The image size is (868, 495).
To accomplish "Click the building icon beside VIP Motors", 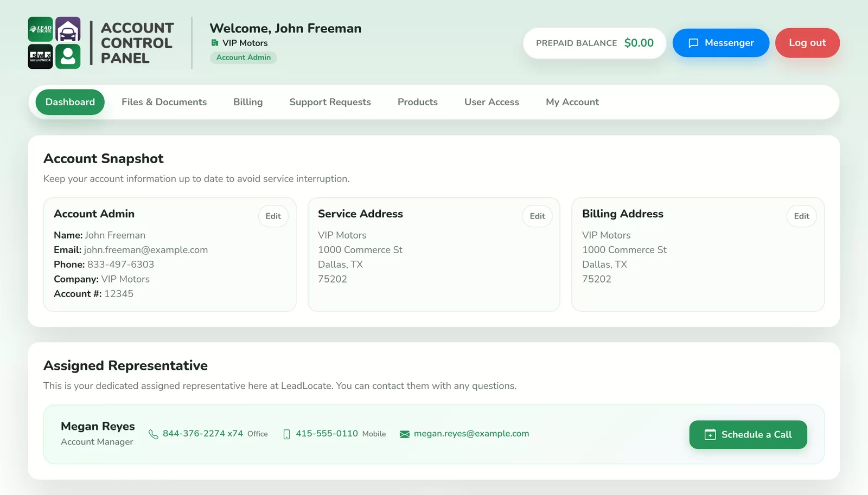I will [x=215, y=43].
